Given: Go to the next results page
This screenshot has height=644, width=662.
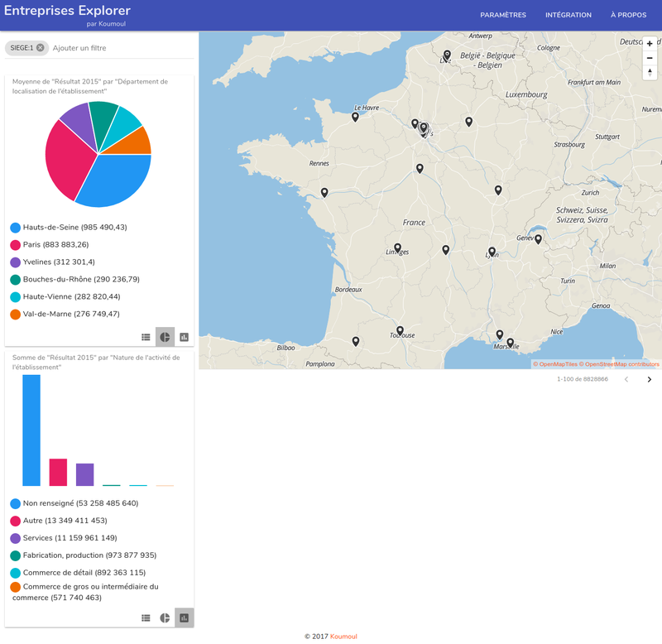Looking at the screenshot, I should click(x=650, y=378).
